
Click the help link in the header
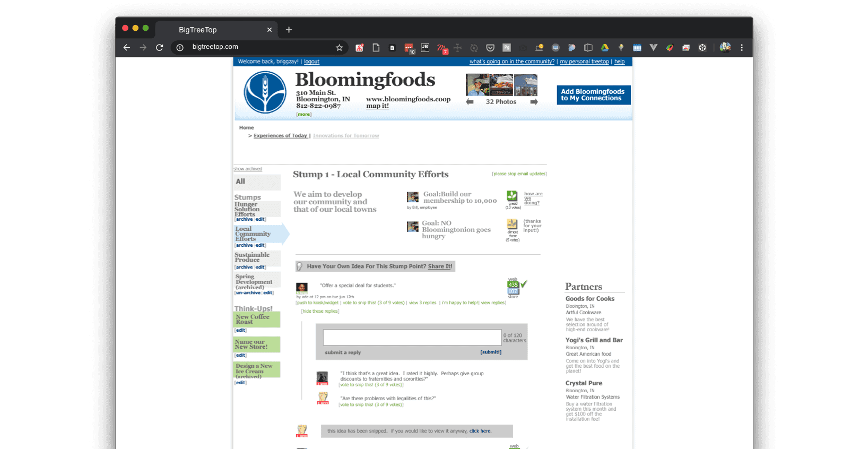619,62
